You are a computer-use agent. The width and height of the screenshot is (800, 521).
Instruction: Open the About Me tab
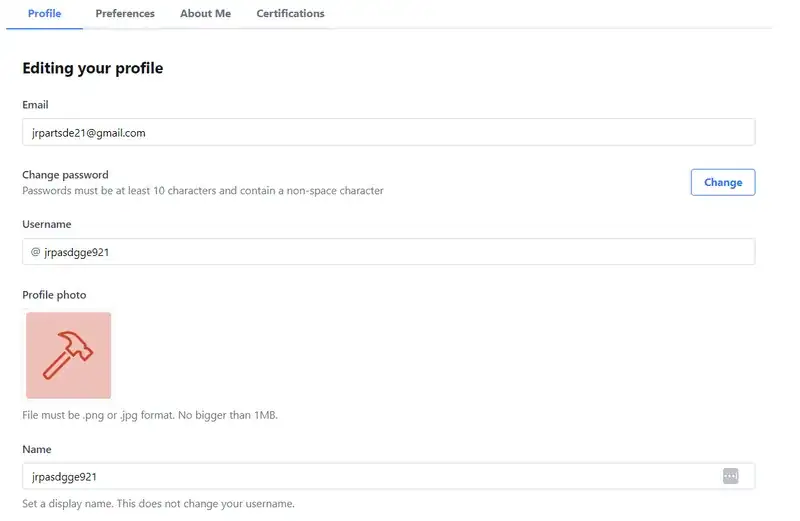205,14
